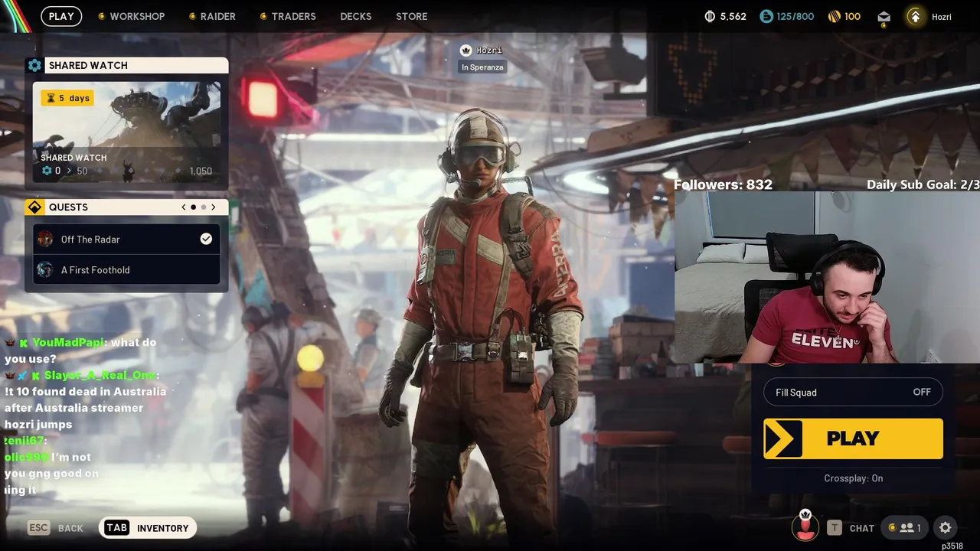Open the PLAY tab in top navigation

[61, 16]
